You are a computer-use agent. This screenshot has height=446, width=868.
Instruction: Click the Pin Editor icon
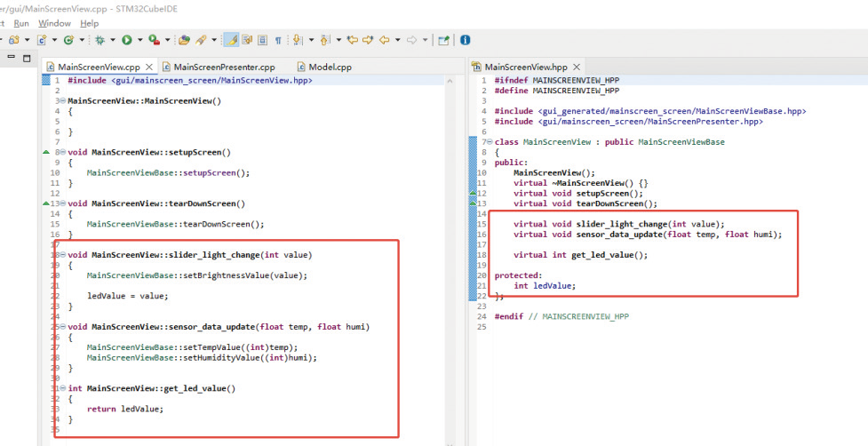(x=443, y=40)
